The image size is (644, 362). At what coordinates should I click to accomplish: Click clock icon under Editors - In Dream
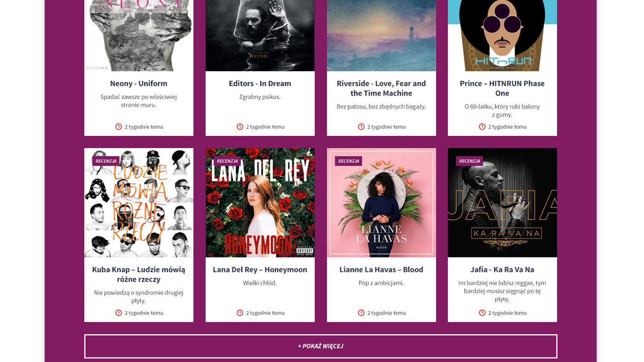[240, 126]
